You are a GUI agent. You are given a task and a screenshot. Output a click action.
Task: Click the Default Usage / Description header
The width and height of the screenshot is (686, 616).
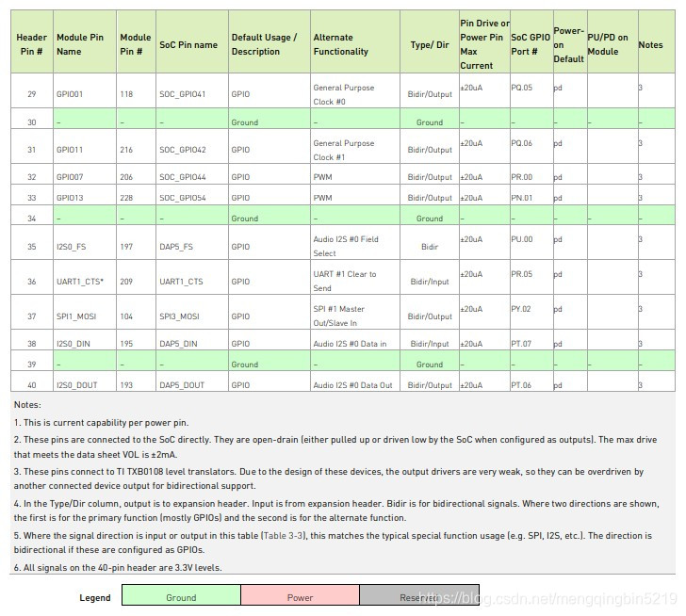coord(269,41)
